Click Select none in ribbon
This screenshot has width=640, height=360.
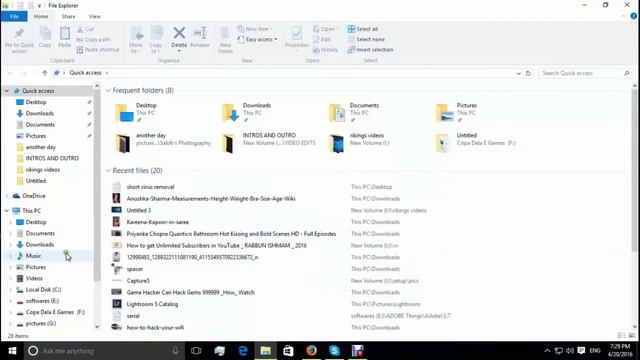(366, 39)
